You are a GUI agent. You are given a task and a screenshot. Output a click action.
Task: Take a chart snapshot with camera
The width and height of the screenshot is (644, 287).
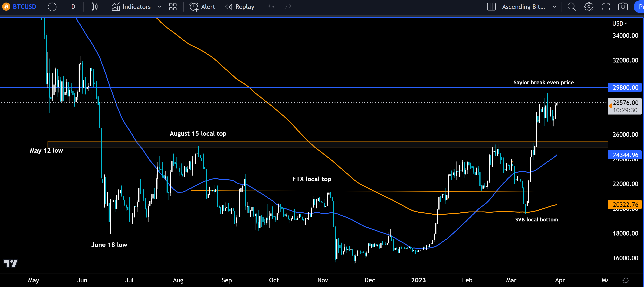pyautogui.click(x=623, y=7)
